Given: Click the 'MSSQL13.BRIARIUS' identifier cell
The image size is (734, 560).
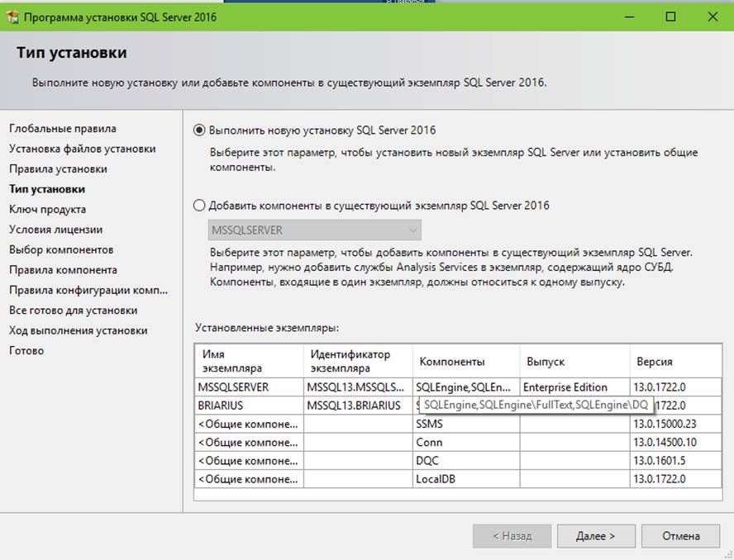Looking at the screenshot, I should (358, 406).
